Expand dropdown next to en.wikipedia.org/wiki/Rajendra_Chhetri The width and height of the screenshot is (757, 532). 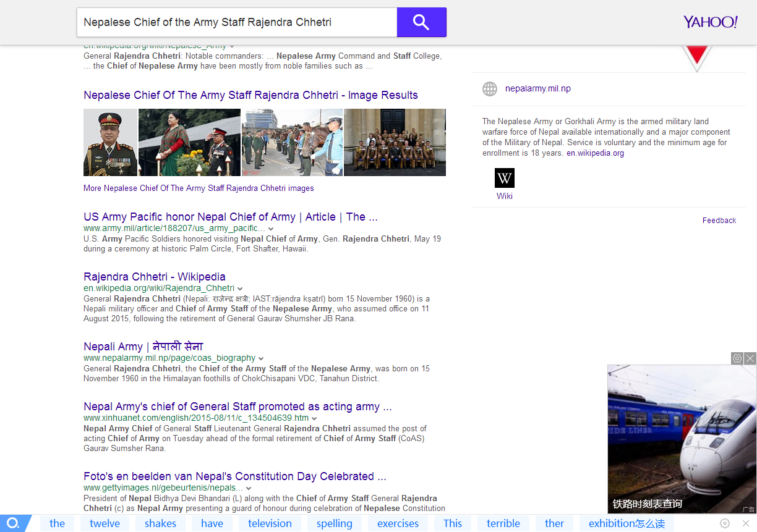(240, 289)
